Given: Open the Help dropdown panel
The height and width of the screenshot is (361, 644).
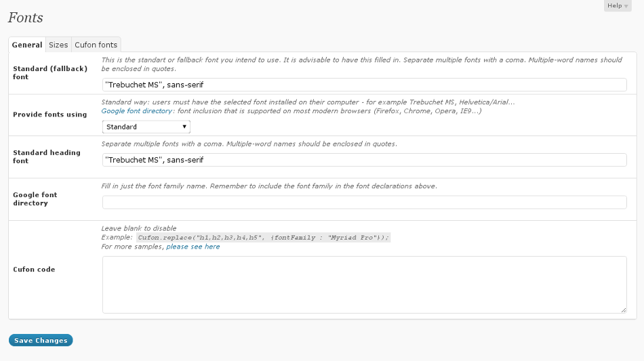Looking at the screenshot, I should pyautogui.click(x=617, y=6).
